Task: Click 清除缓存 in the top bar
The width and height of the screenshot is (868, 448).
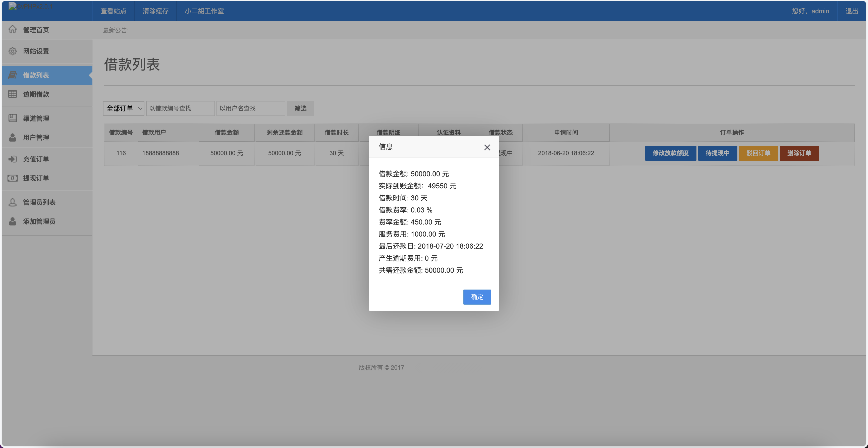Action: 156,11
